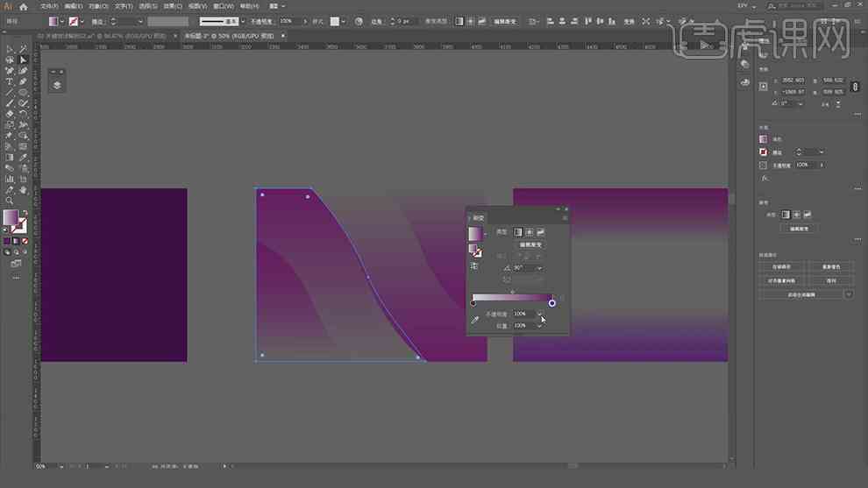Toggle freeform gradient in Properties panel
Screen dimensions: 868x488
click(x=808, y=215)
